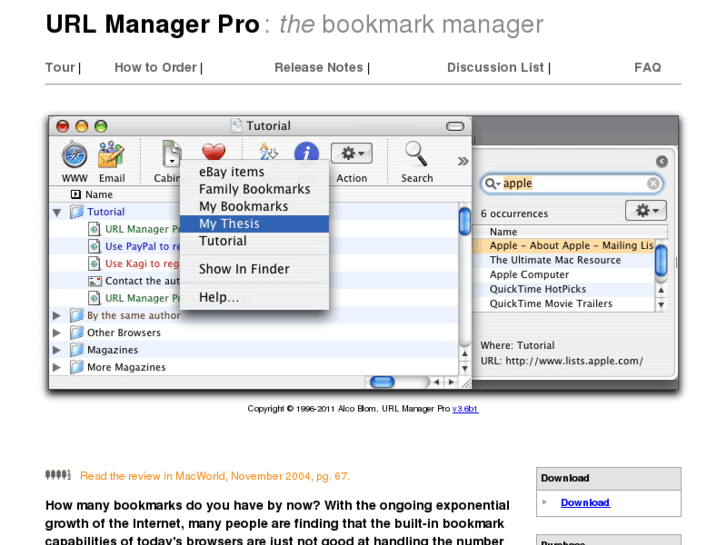Select the QuickTime HotPicks result
The width and height of the screenshot is (727, 545).
point(563,289)
